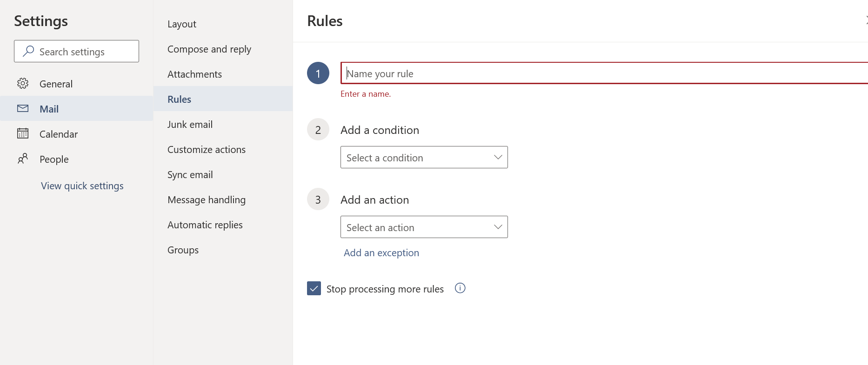Image resolution: width=868 pixels, height=365 pixels.
Task: Click the Mail envelope icon
Action: pos(23,108)
